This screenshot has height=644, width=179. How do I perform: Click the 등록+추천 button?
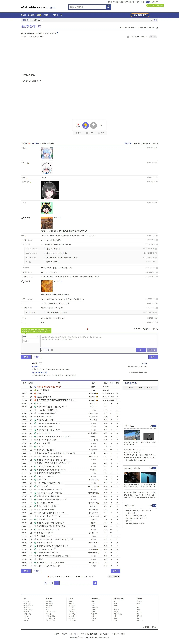point(152,350)
